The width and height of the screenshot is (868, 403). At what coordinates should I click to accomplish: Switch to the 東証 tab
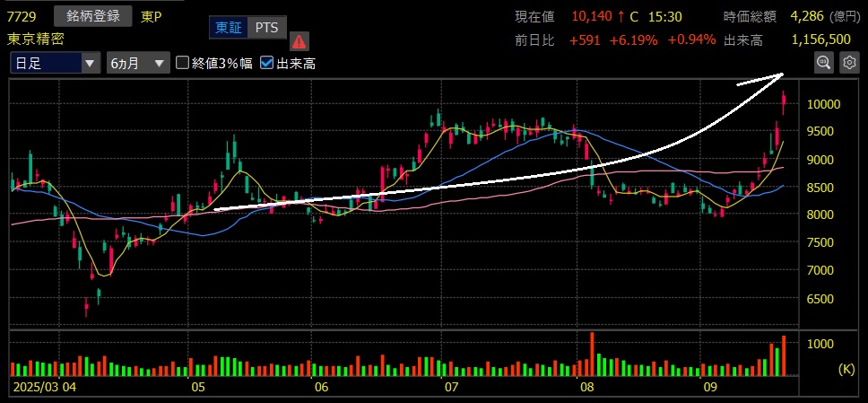click(227, 28)
